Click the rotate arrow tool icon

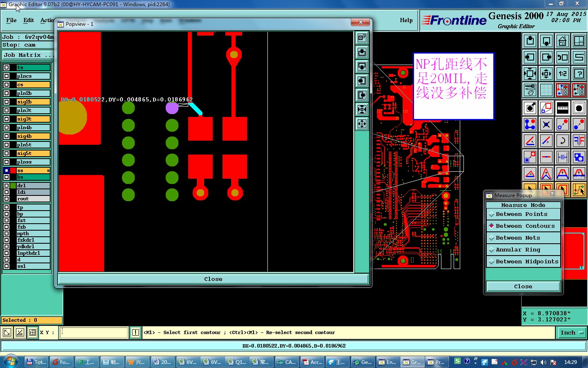[563, 141]
